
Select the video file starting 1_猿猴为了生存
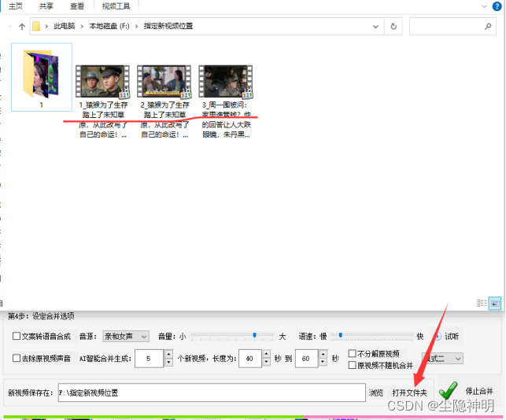tap(103, 101)
